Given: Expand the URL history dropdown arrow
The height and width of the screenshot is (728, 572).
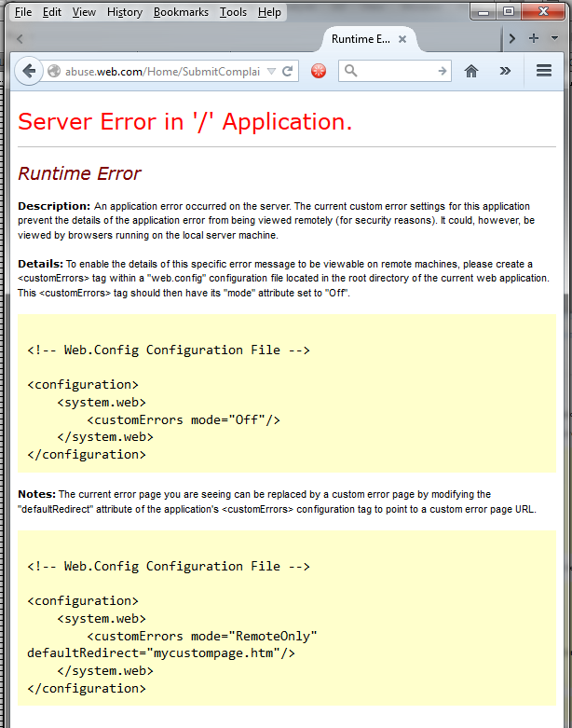Looking at the screenshot, I should [272, 72].
